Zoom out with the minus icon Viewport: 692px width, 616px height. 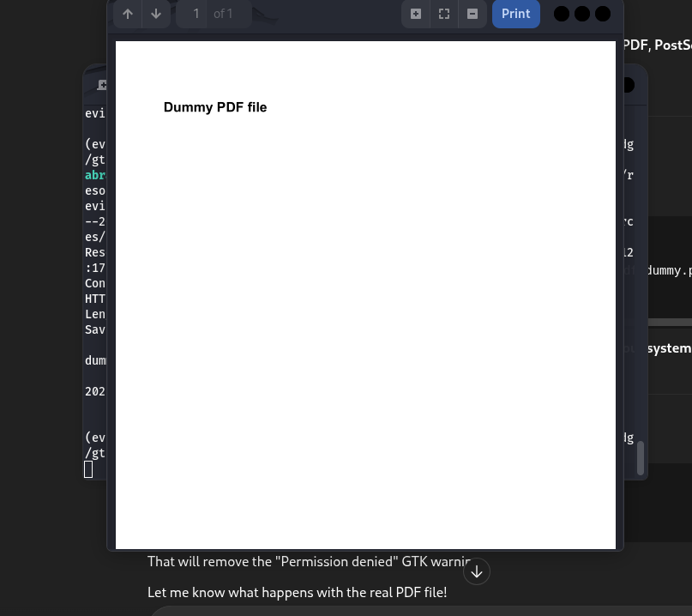pyautogui.click(x=472, y=14)
